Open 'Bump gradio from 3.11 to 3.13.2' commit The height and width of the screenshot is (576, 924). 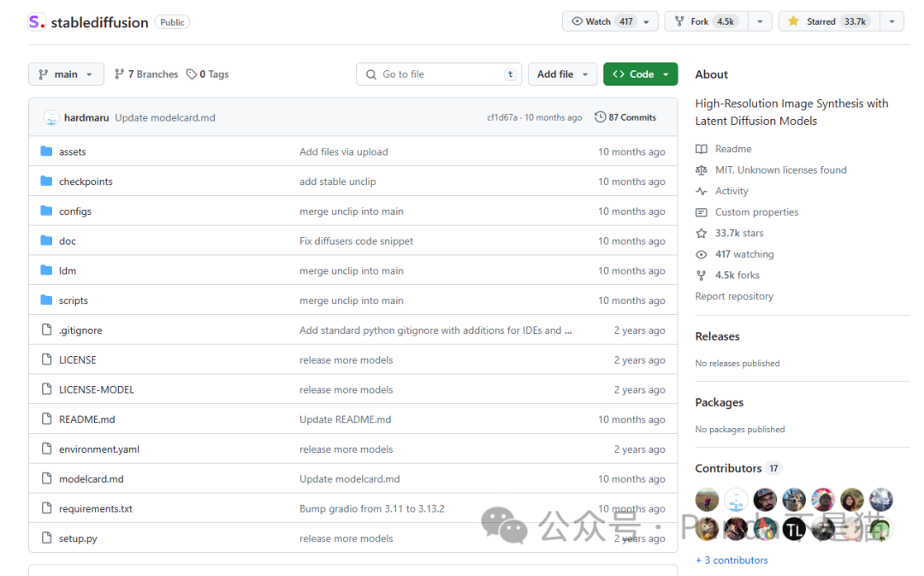(x=372, y=508)
